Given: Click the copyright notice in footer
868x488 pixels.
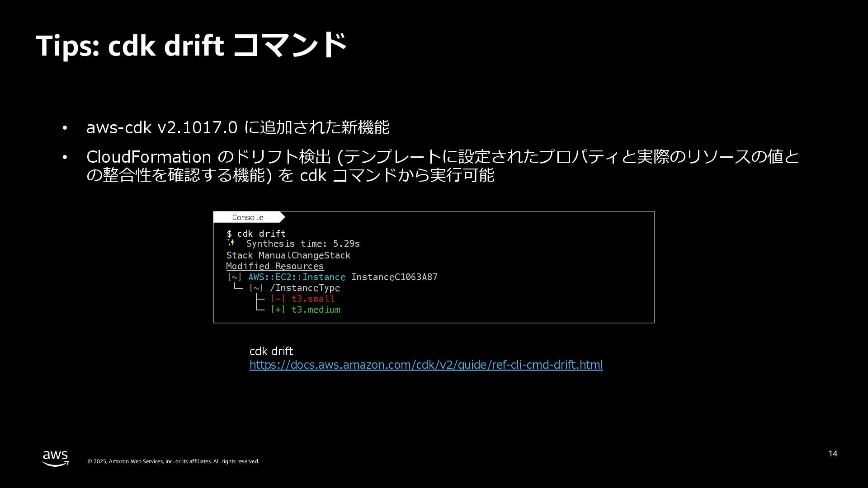Looking at the screenshot, I should [x=173, y=461].
